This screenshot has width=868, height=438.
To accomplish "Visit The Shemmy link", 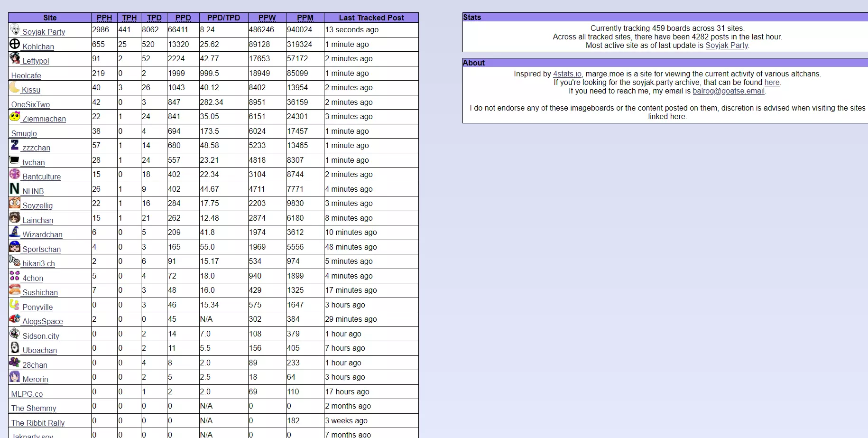I will 34,408.
